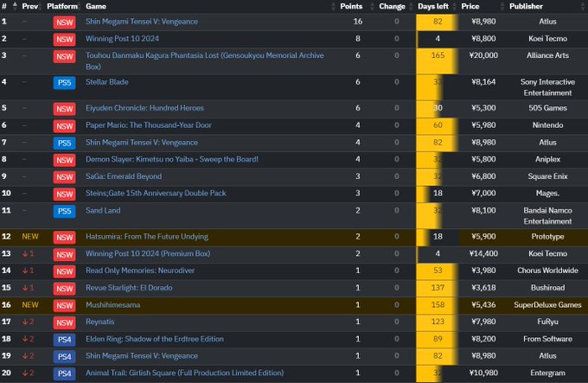Click the NSW badge on rank 1 row

(x=65, y=22)
